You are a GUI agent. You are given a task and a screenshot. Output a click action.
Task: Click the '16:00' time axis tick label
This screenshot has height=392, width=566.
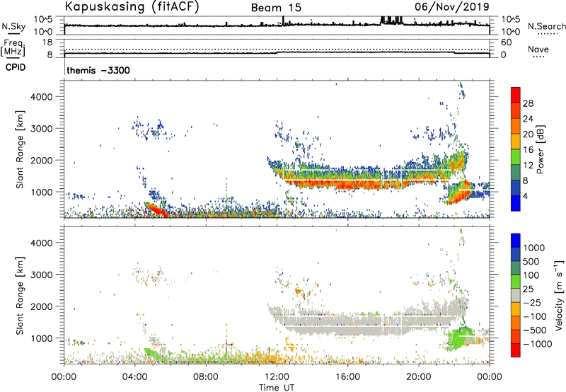[x=347, y=377]
